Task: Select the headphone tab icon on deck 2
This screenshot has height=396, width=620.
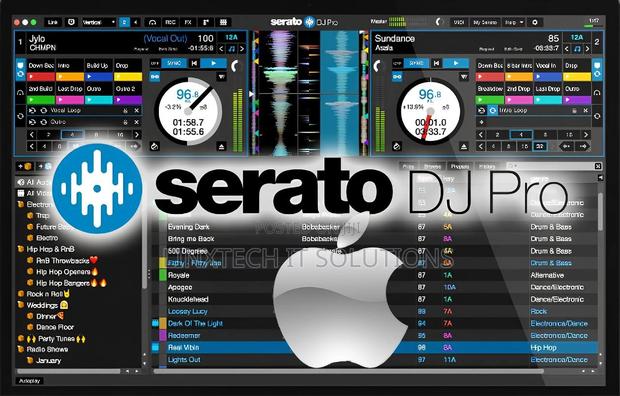Action: 597,93
